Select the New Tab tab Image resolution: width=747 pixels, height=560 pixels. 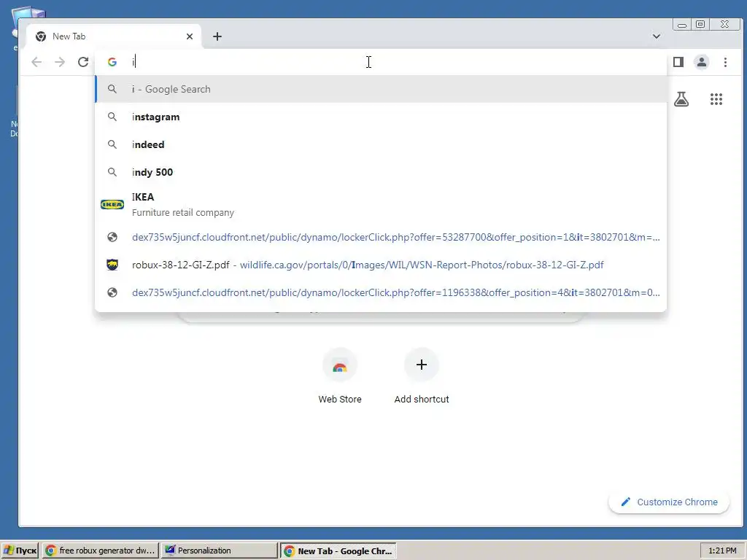point(113,36)
